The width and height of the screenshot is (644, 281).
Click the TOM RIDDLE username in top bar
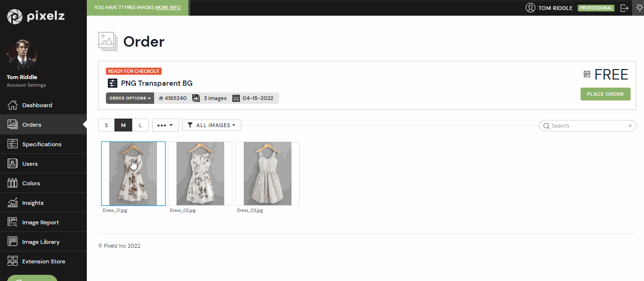(x=555, y=8)
